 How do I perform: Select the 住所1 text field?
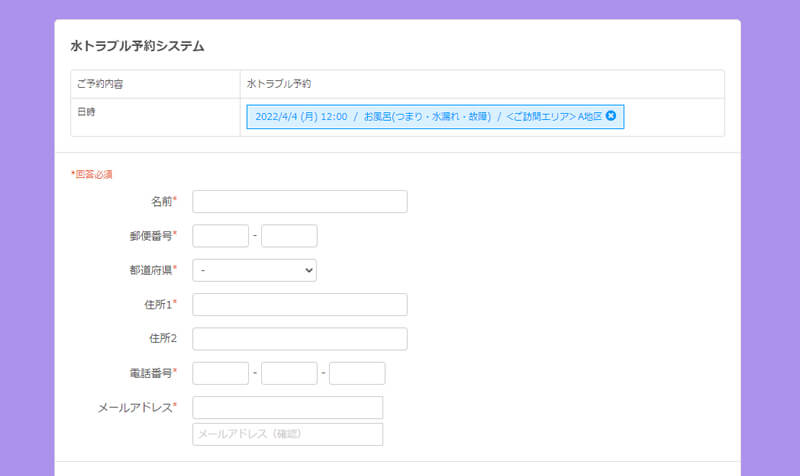(299, 305)
